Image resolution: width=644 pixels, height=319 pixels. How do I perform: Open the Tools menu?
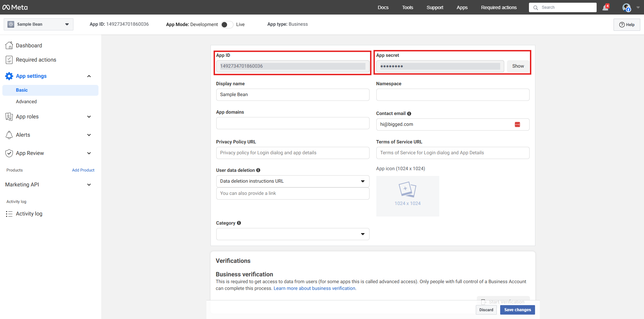coord(407,7)
